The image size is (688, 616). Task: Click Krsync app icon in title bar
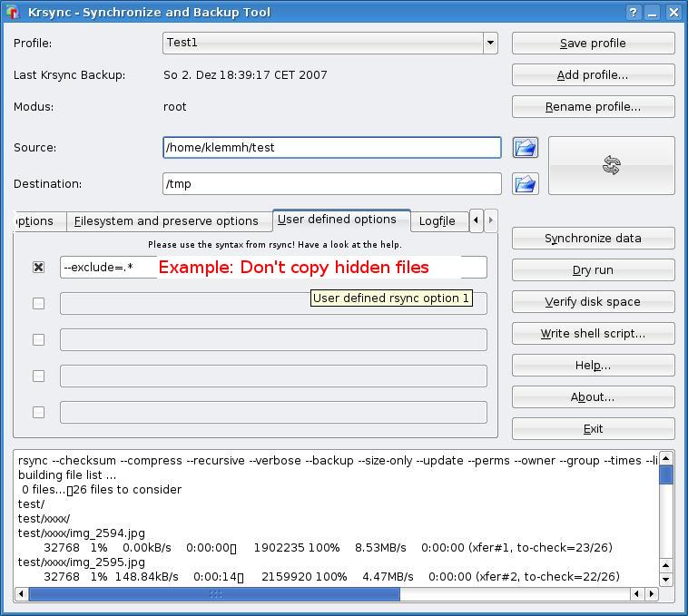tap(13, 12)
